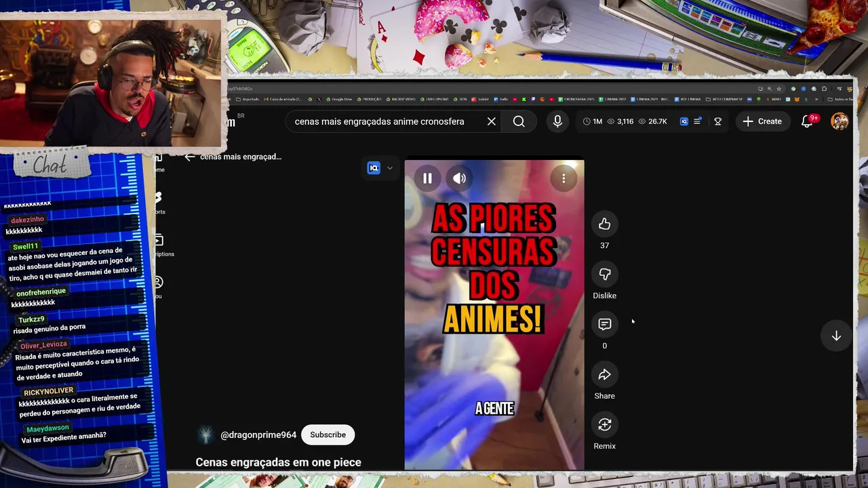Image resolution: width=868 pixels, height=488 pixels.
Task: Click the magnifier search button
Action: [x=519, y=121]
